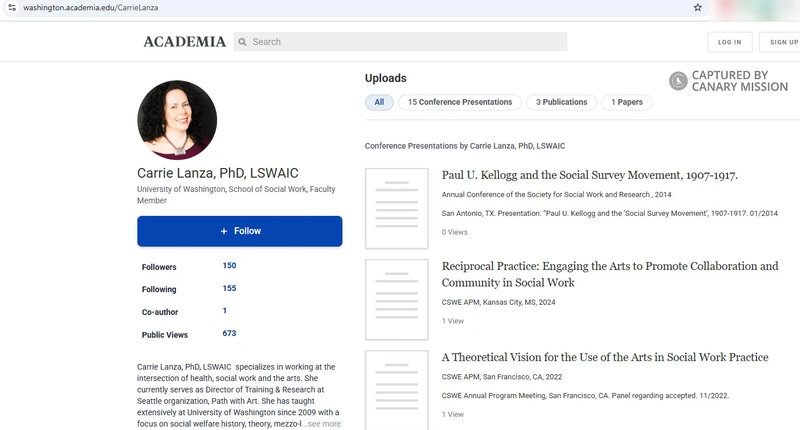Click the Public Views number 673
This screenshot has width=800, height=430.
[229, 333]
